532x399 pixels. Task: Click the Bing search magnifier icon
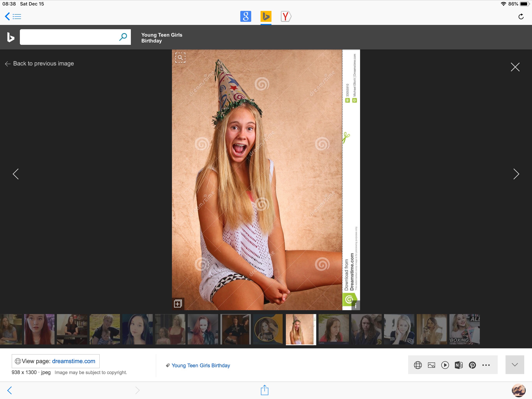tap(123, 37)
